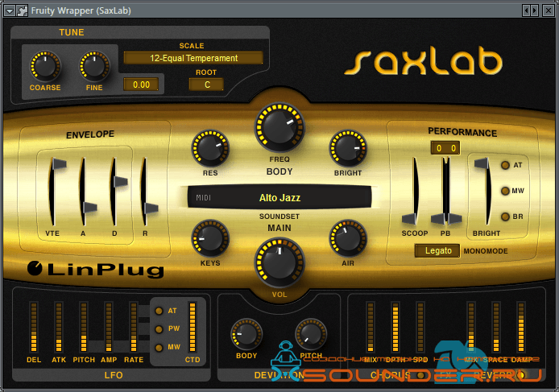Click the left PB slider handle
Image resolution: width=559 pixels, height=392 pixels.
(438, 219)
